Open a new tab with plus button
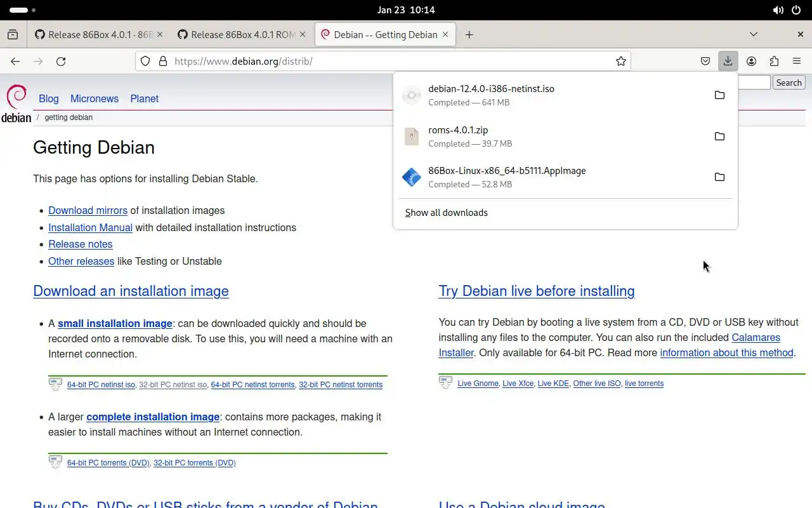The height and width of the screenshot is (508, 812). coord(469,34)
